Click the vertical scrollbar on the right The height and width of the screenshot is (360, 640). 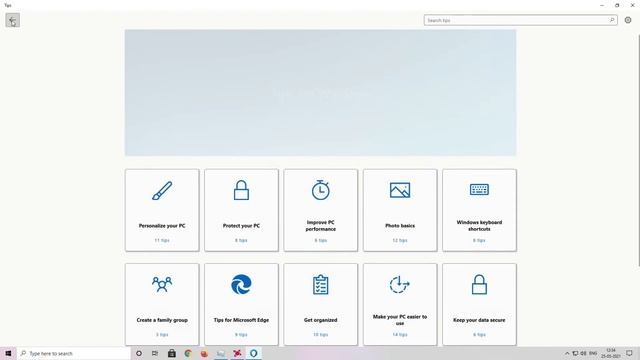[638, 151]
